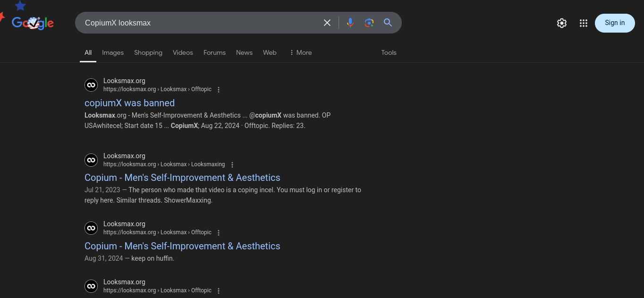The height and width of the screenshot is (298, 644).
Task: Start a voice search with microphone
Action: click(x=350, y=23)
